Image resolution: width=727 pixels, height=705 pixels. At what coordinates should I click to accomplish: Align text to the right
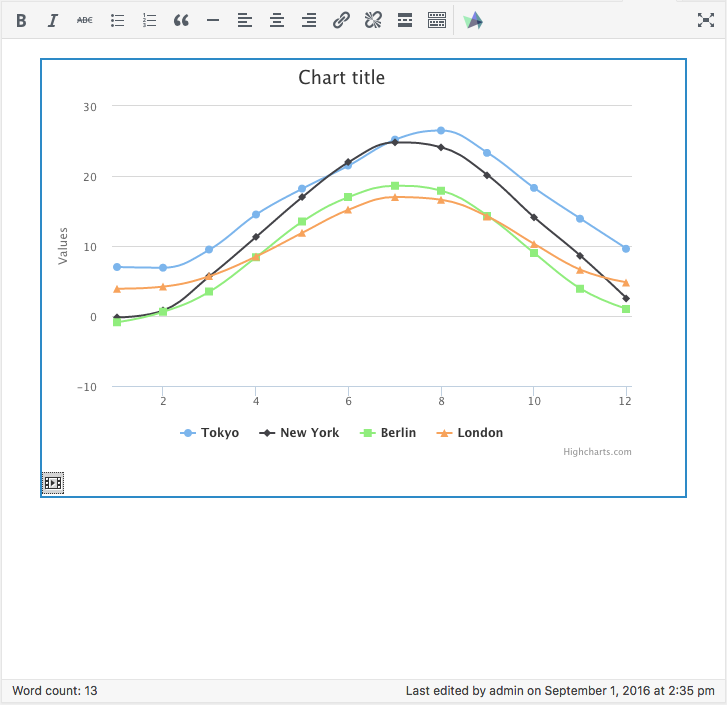309,20
